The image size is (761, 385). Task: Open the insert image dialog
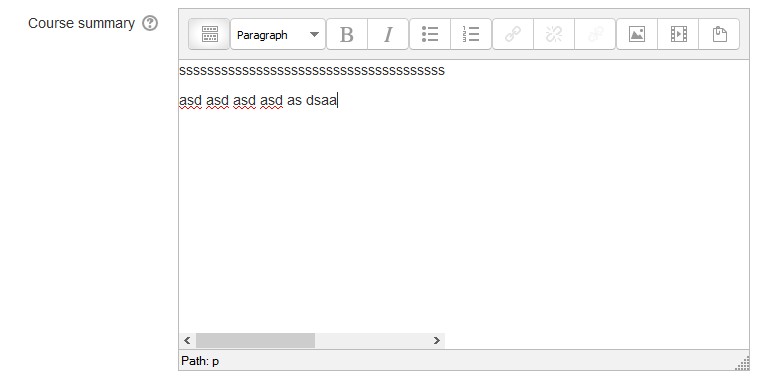coord(637,34)
